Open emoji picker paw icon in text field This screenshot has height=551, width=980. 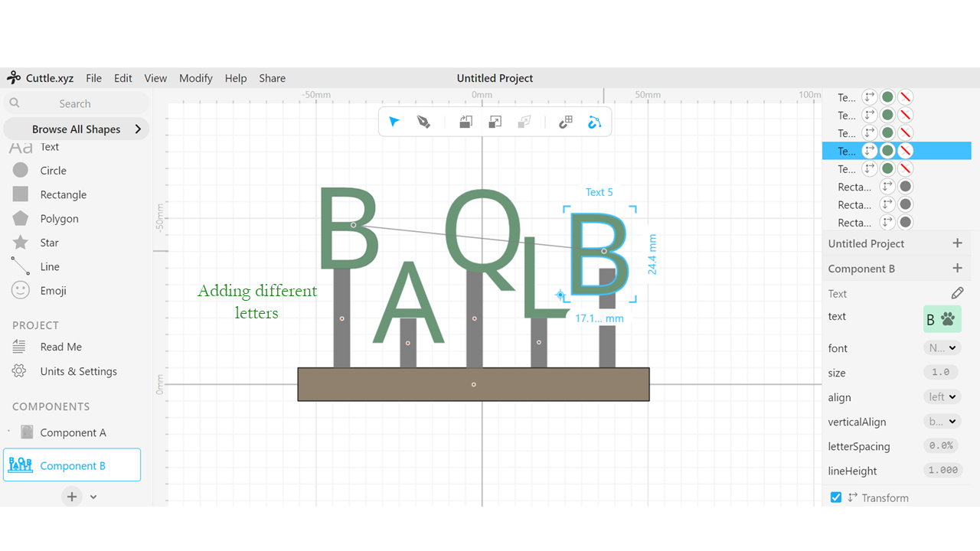coord(949,319)
